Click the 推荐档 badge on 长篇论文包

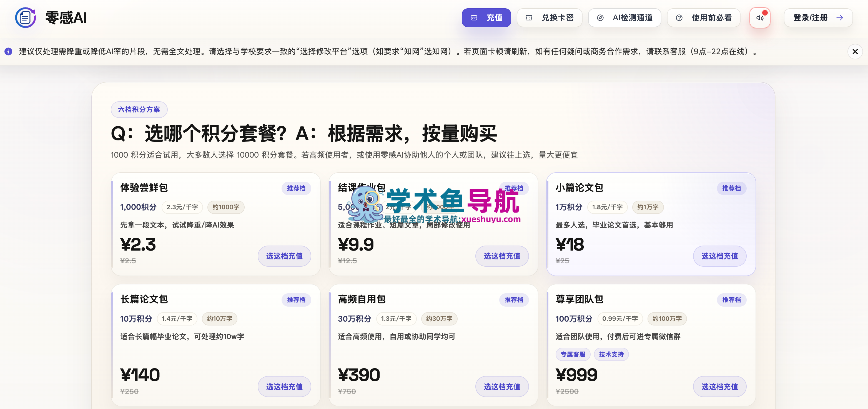pyautogui.click(x=296, y=300)
